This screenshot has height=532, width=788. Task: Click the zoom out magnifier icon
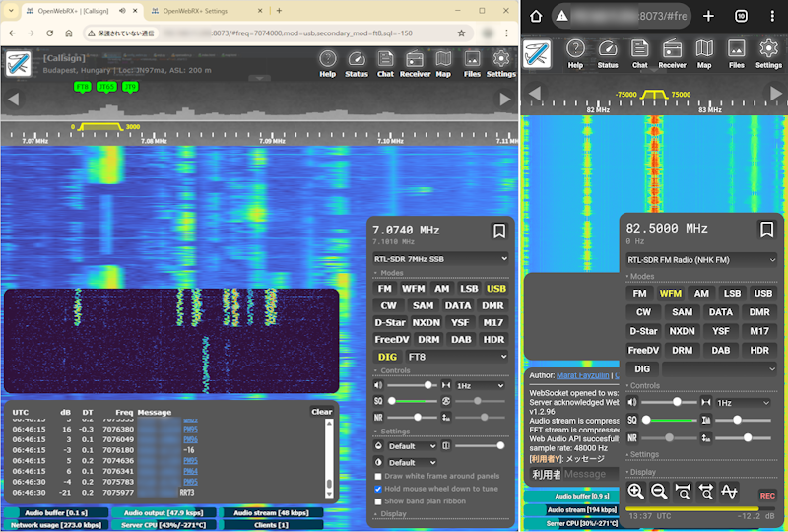click(x=659, y=491)
